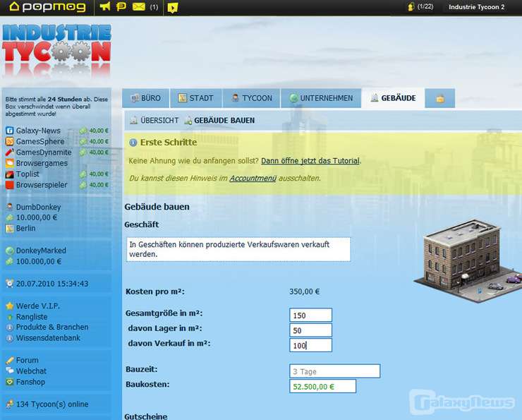The height and width of the screenshot is (420, 522).
Task: Open the tutorial link
Action: (310, 161)
